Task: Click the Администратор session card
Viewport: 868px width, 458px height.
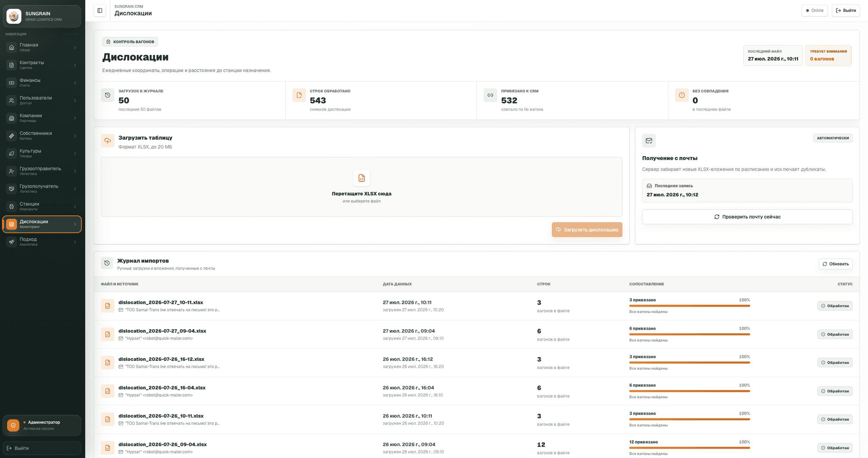Action: (42, 425)
